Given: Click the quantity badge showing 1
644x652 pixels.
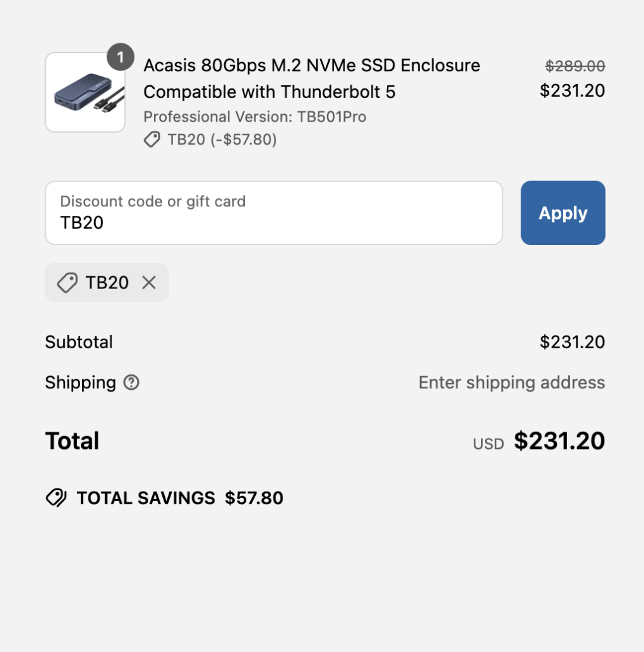Looking at the screenshot, I should [120, 57].
